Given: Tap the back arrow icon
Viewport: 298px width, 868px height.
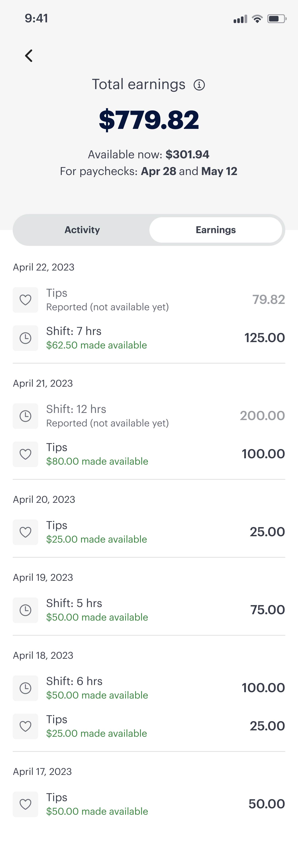Looking at the screenshot, I should (x=29, y=56).
